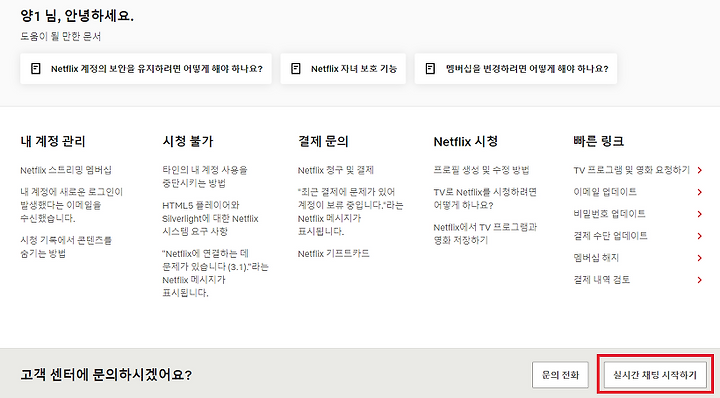The height and width of the screenshot is (398, 720).
Task: Click the 결제 문의 heading
Action: point(323,141)
